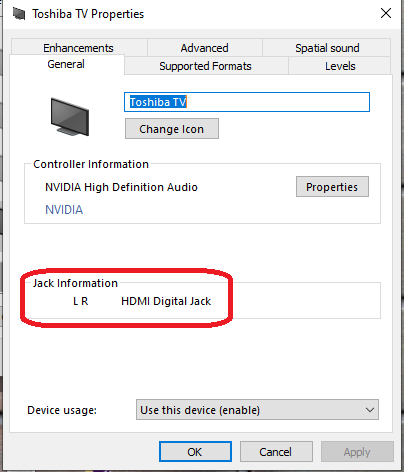Click the NVIDIA High Definition Audio text
Screen dimensions: 404x472
[x=121, y=187]
